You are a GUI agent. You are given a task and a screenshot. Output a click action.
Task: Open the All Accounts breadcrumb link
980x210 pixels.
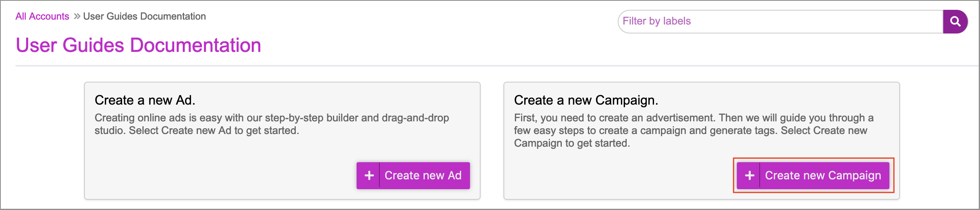[x=42, y=17]
